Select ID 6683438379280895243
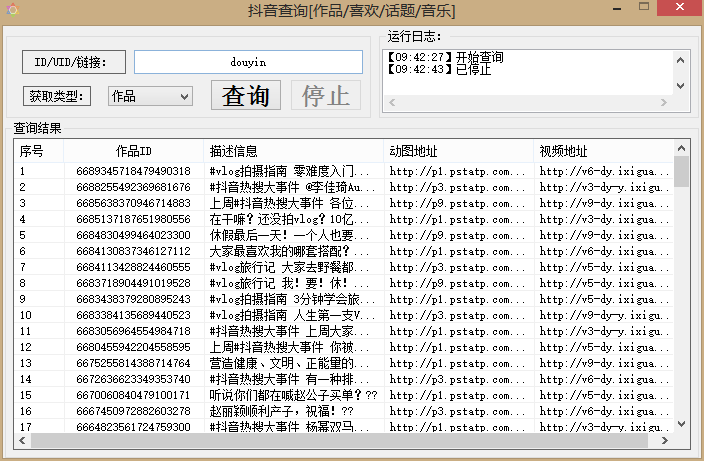The width and height of the screenshot is (704, 461). pos(133,299)
